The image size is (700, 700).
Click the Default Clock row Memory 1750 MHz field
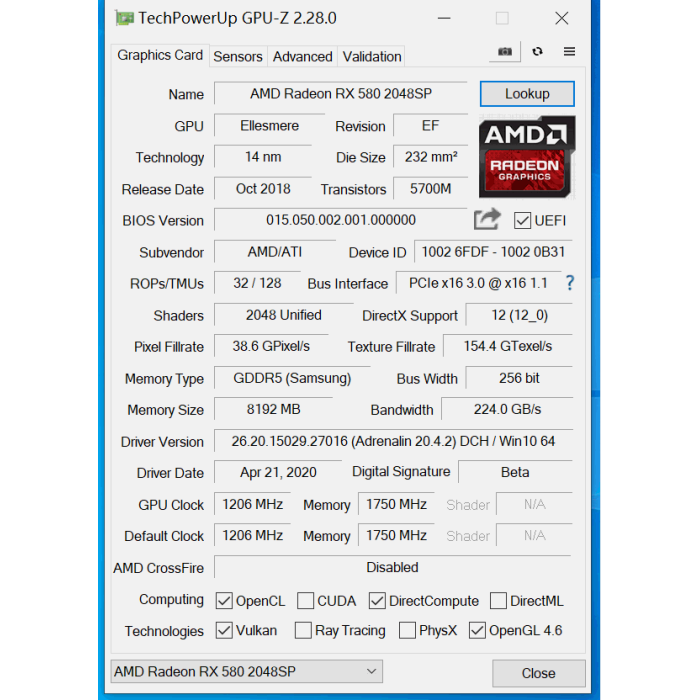[x=396, y=535]
